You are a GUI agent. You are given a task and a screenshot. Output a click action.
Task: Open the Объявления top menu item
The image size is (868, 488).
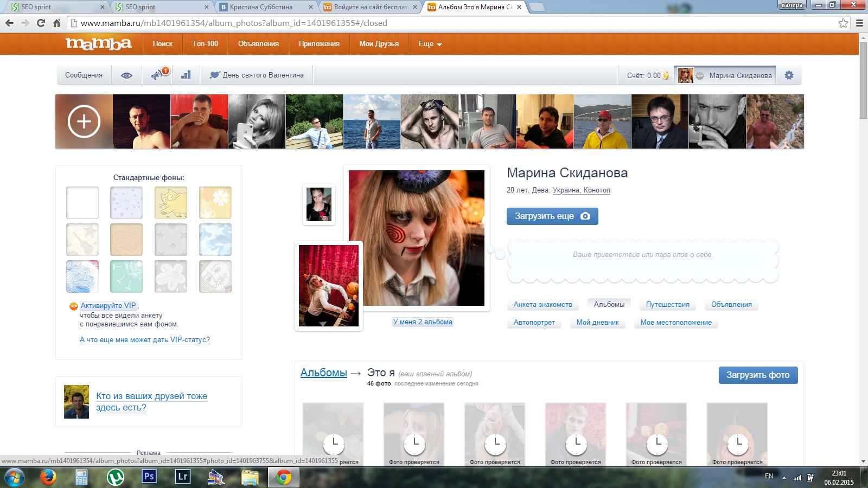pos(258,44)
